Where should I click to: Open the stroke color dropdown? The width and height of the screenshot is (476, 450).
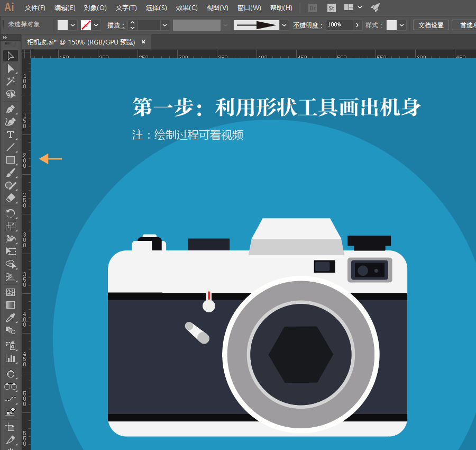(x=96, y=25)
